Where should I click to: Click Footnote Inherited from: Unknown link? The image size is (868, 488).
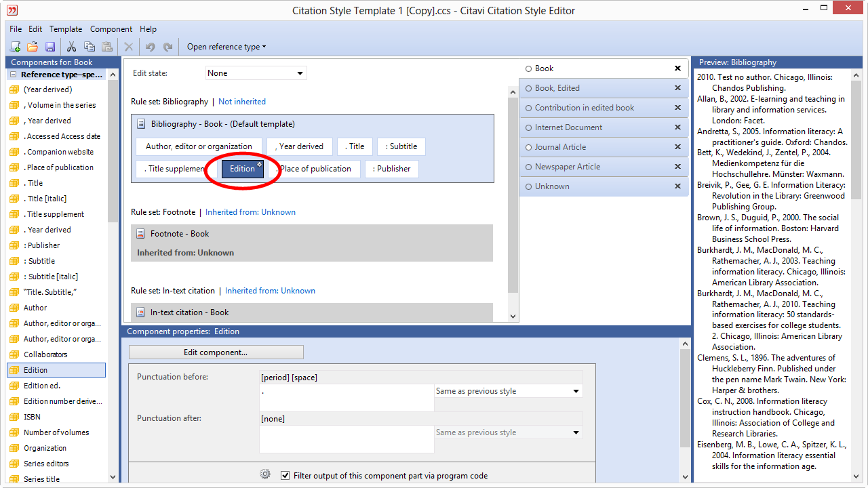click(250, 212)
